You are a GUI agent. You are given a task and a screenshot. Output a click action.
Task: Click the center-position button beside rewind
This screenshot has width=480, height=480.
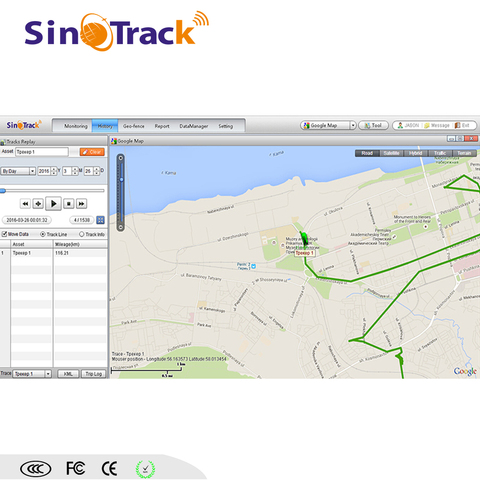38,204
